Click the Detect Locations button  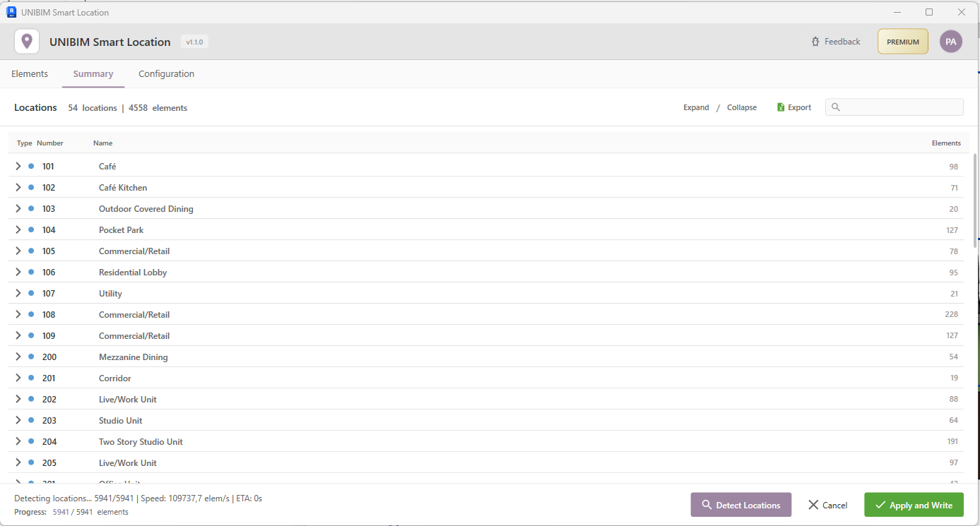click(x=741, y=505)
